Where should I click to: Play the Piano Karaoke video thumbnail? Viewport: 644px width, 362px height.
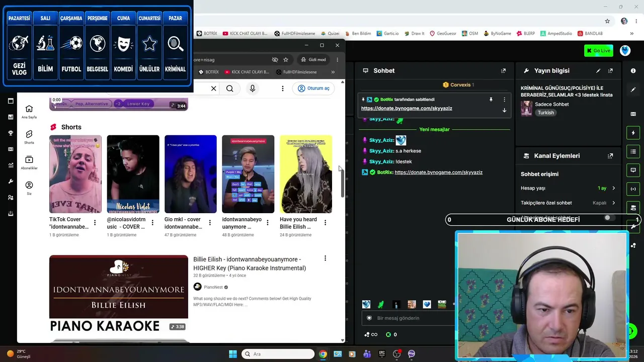(119, 294)
